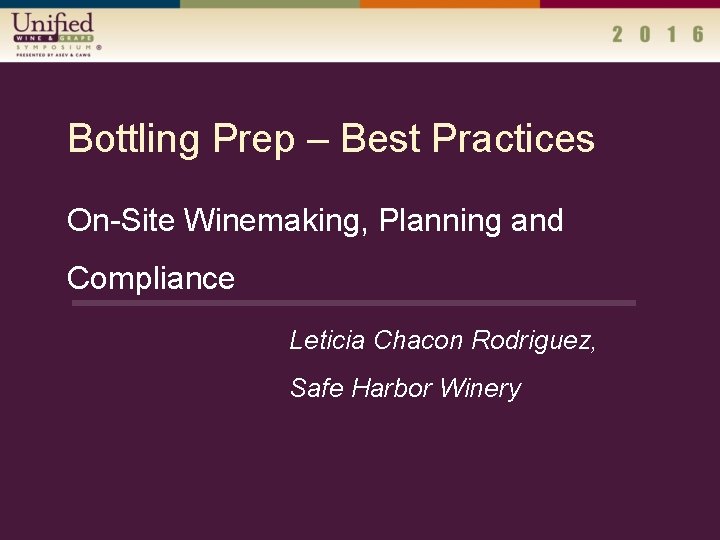Click the Unified Wine & Grape Symposium logo
720x540 pixels.
56,35
